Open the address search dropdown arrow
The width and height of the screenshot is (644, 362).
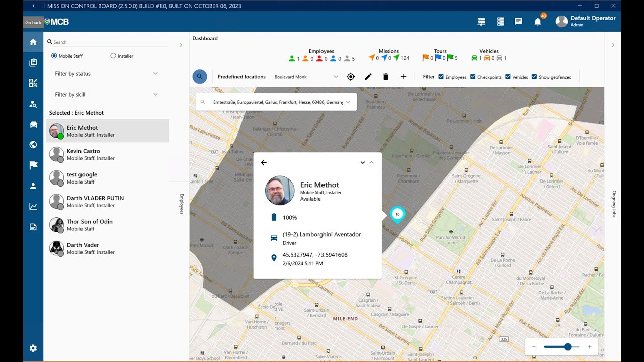coord(348,102)
